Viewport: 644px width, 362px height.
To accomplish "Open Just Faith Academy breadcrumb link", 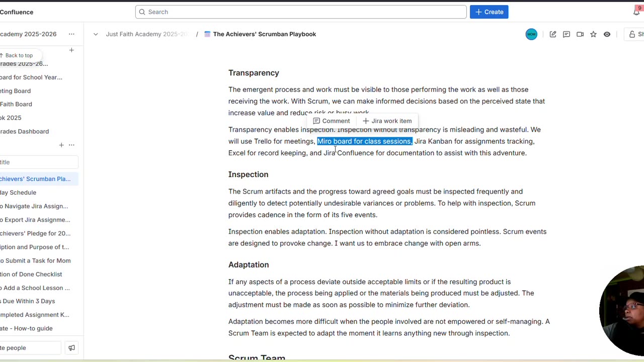I will [x=146, y=34].
